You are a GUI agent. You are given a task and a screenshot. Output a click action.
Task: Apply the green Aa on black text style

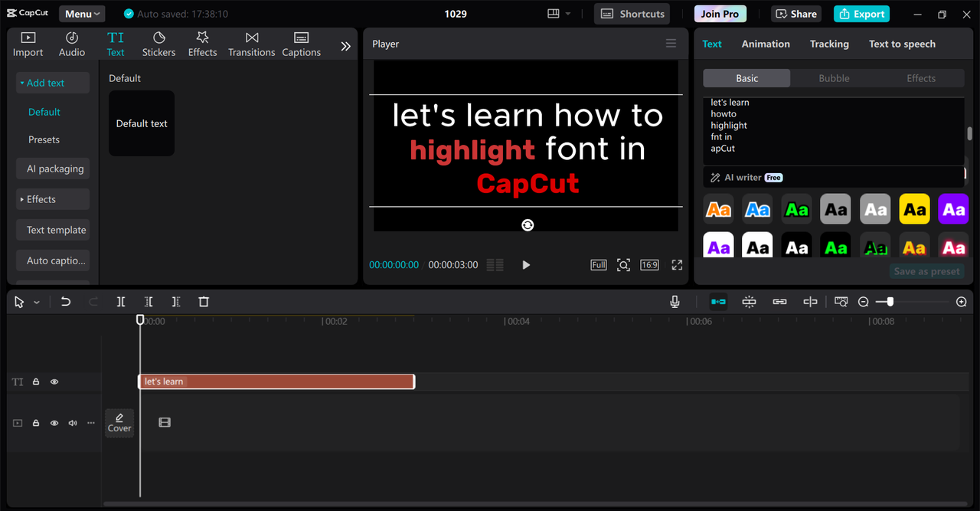[836, 247]
